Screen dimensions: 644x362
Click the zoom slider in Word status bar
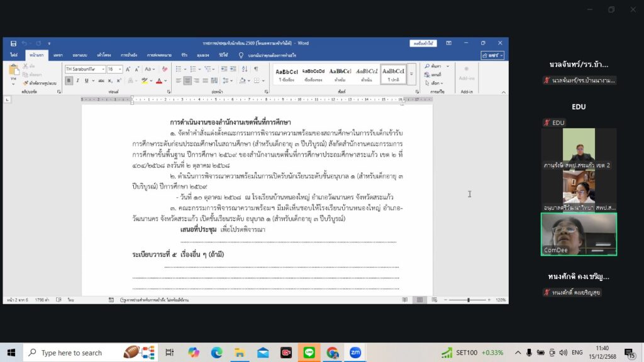[x=468, y=300]
